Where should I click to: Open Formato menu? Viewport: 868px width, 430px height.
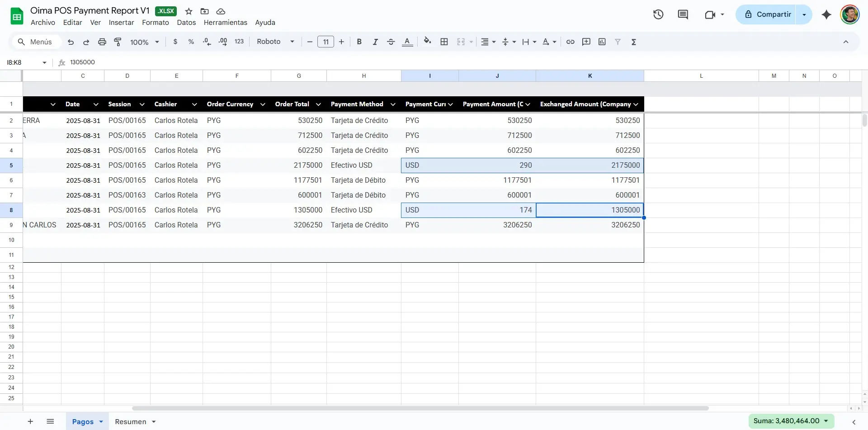coord(156,23)
